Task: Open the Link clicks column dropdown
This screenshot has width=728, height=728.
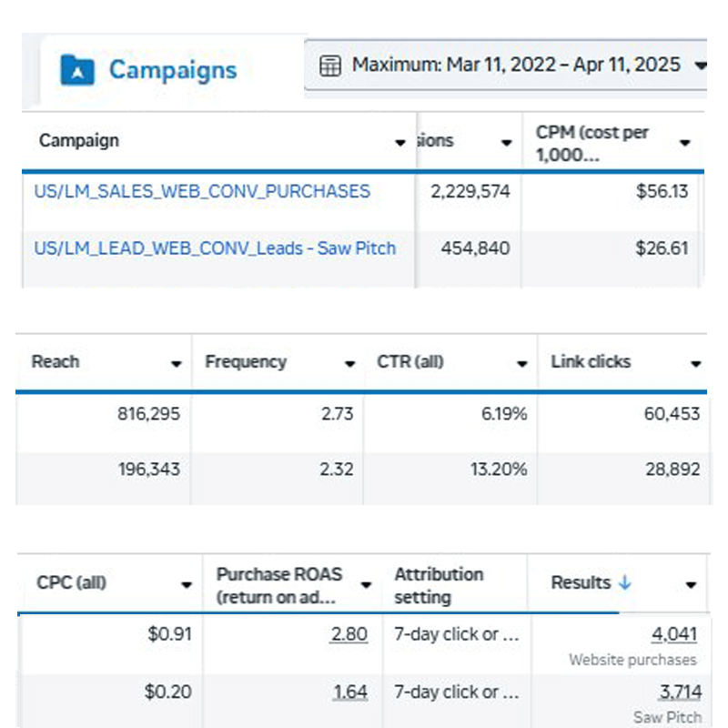Action: 695,364
